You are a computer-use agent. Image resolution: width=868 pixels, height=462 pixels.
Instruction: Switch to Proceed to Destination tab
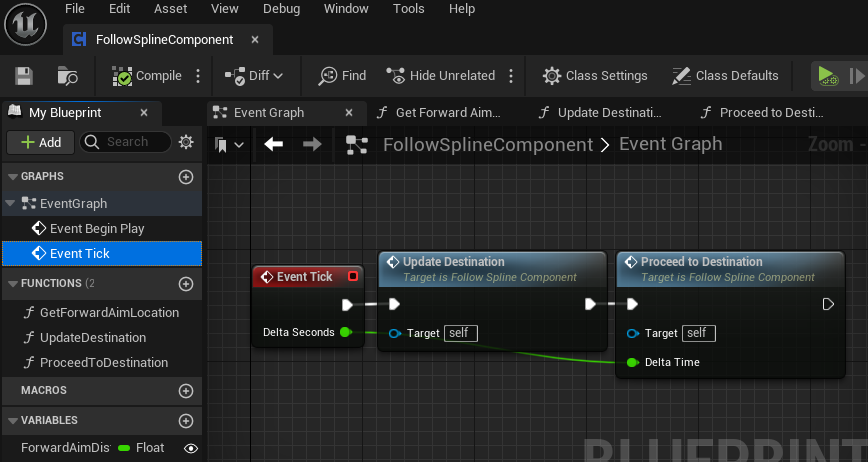[x=764, y=113]
